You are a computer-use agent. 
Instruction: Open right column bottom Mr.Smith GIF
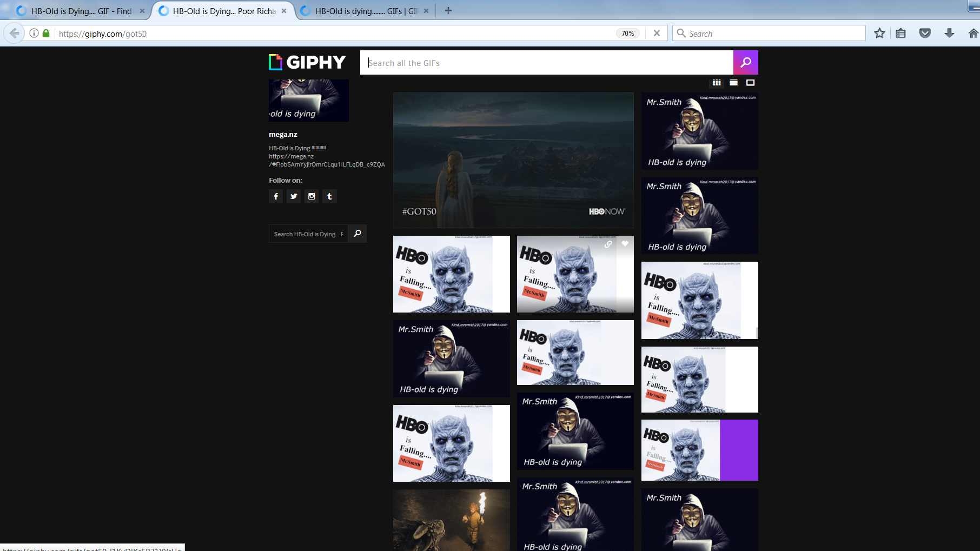(700, 520)
